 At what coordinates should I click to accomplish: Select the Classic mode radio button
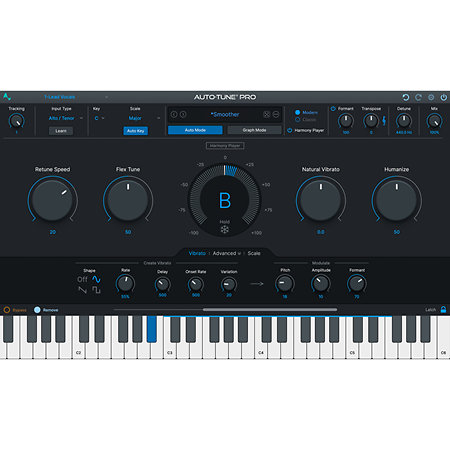298,119
